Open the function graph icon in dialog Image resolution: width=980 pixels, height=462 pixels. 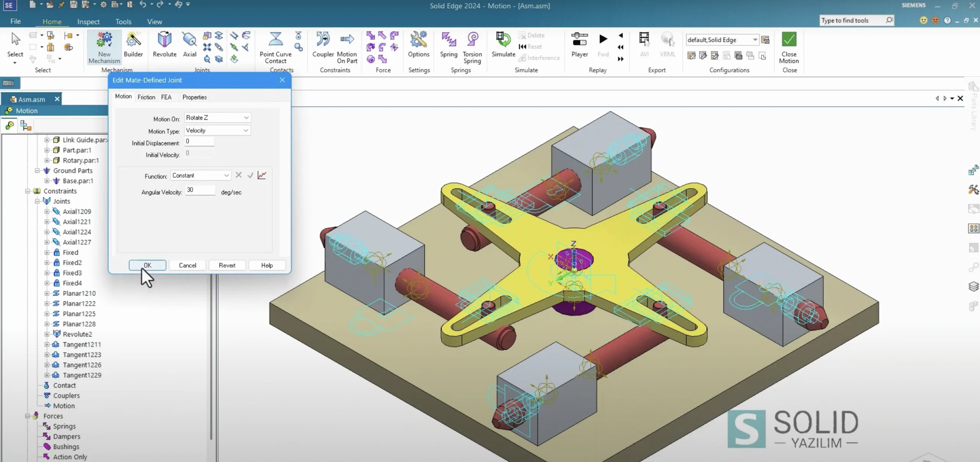(x=262, y=175)
